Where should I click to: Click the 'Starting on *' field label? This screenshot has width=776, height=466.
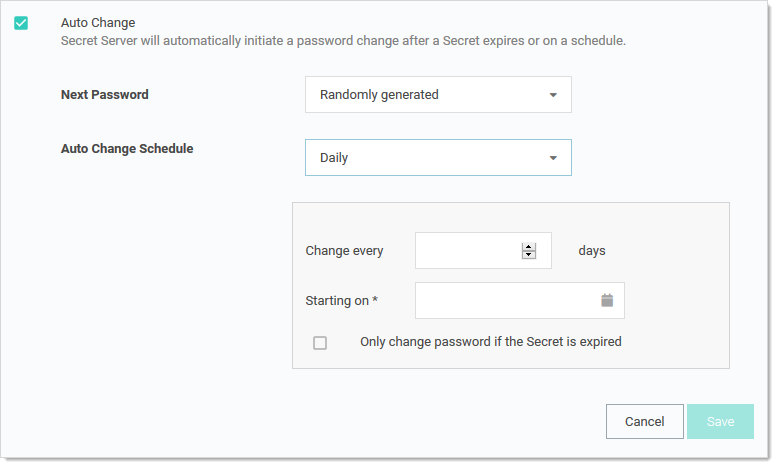(341, 300)
